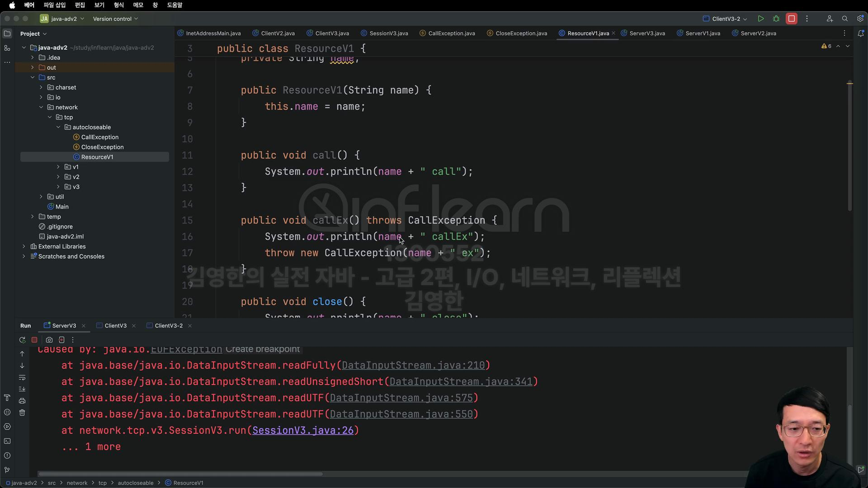Rerun ServerV3 in Run panel

(x=22, y=340)
